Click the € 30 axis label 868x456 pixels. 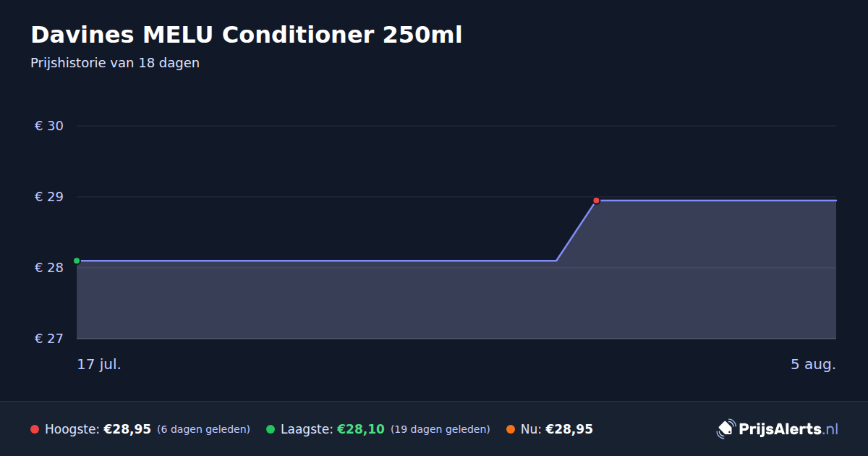click(x=49, y=126)
